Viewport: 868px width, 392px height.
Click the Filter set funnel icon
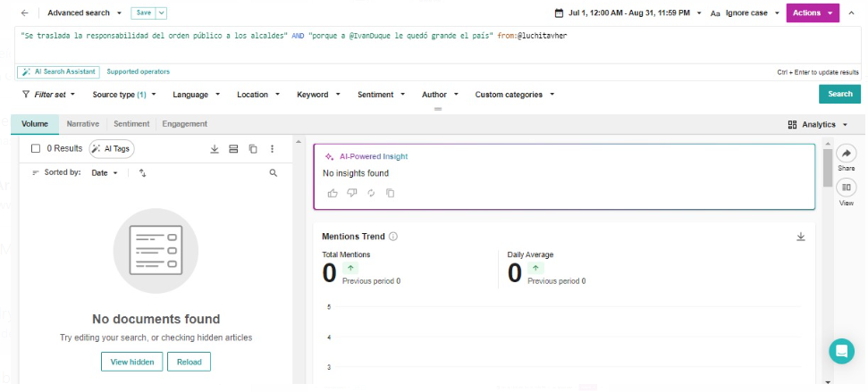click(25, 95)
